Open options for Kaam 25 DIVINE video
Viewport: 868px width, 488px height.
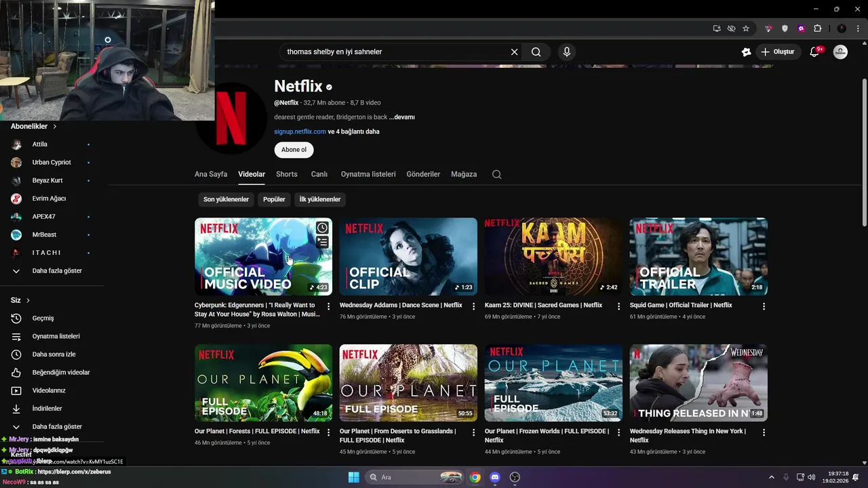(x=618, y=306)
